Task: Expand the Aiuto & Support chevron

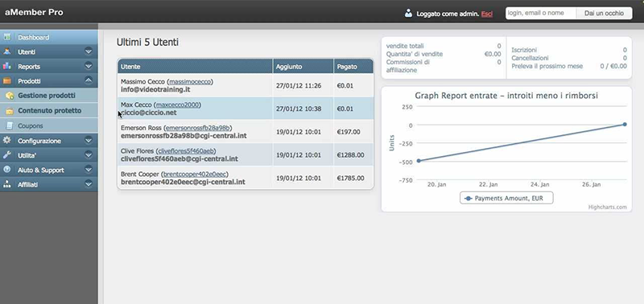Action: click(x=89, y=170)
